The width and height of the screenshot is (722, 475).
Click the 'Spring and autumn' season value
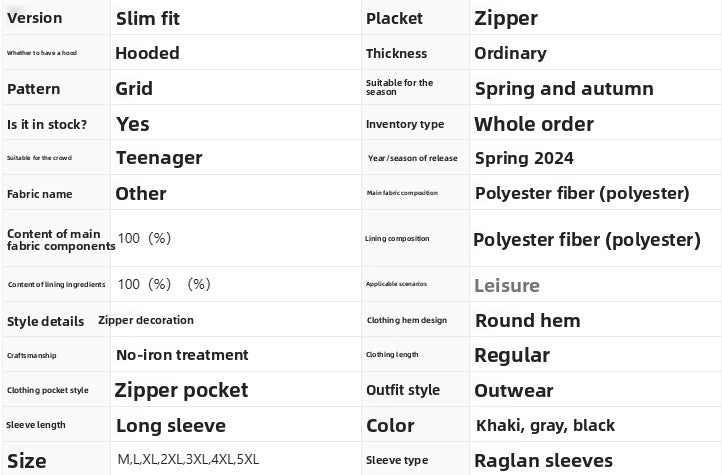564,88
